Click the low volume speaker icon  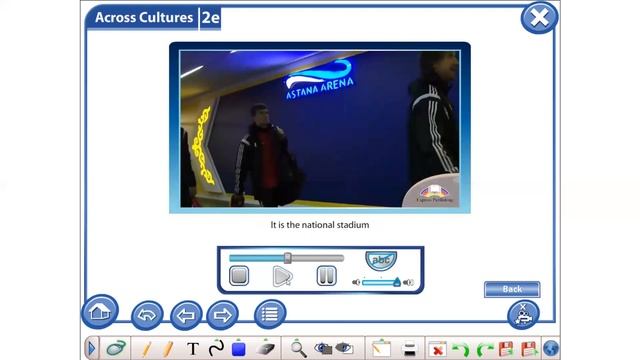click(356, 282)
